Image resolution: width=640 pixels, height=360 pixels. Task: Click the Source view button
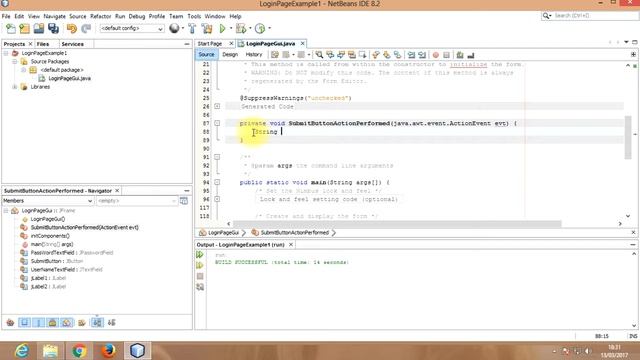click(206, 55)
